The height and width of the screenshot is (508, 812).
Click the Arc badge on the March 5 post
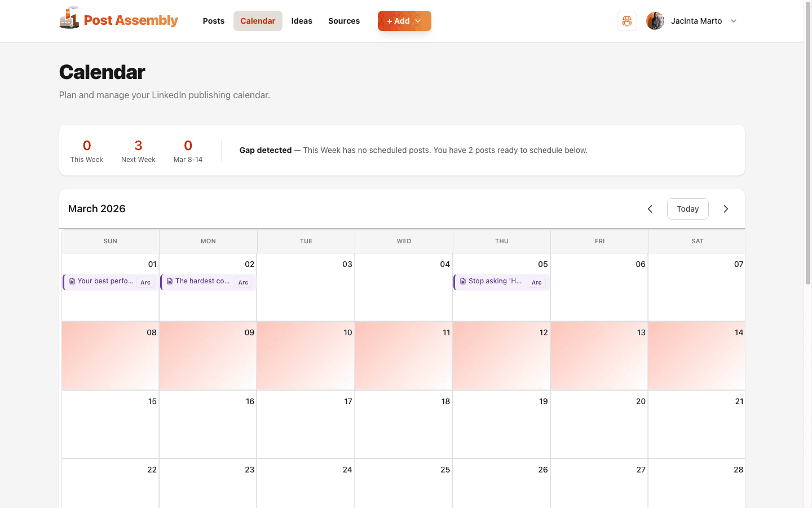click(x=536, y=282)
